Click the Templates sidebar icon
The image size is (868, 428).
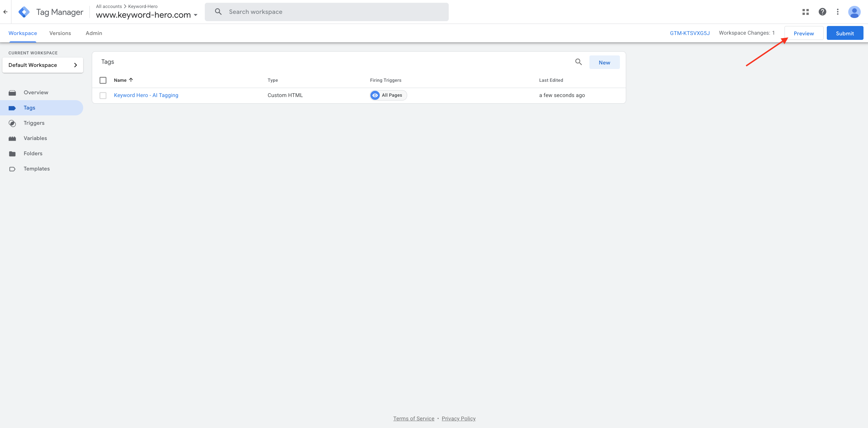point(12,169)
